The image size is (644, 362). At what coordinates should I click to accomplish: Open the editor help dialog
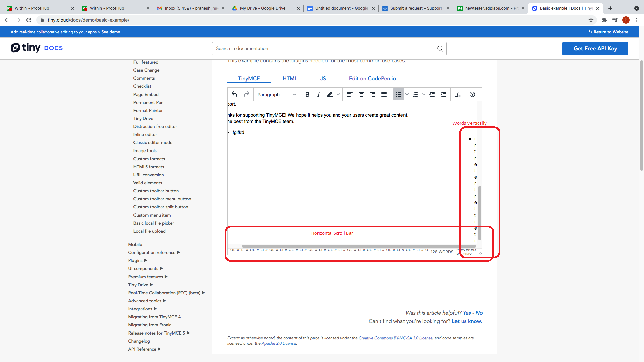[x=472, y=94]
